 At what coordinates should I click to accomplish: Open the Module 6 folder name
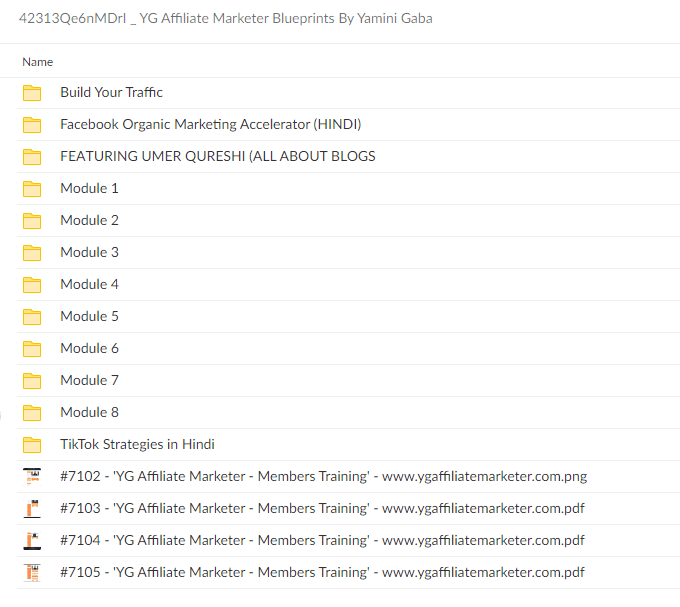pos(89,348)
